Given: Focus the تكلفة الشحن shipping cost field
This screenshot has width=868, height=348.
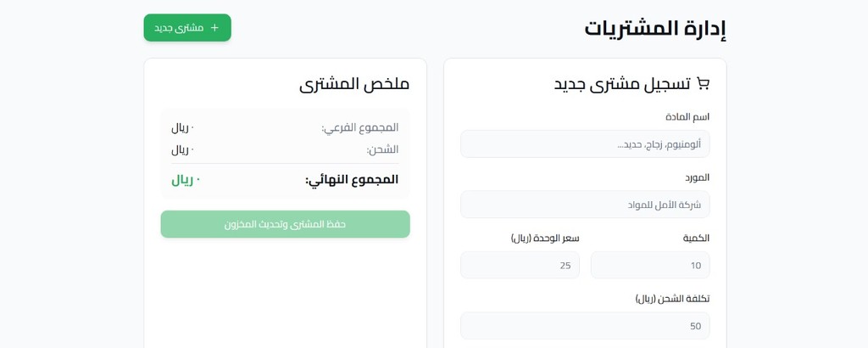Looking at the screenshot, I should [x=585, y=326].
